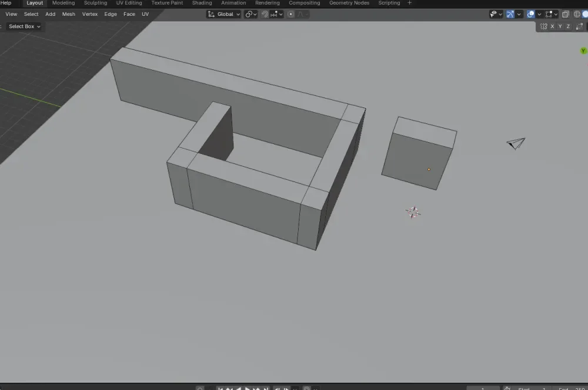Open the Add menu
The width and height of the screenshot is (588, 390).
(50, 14)
